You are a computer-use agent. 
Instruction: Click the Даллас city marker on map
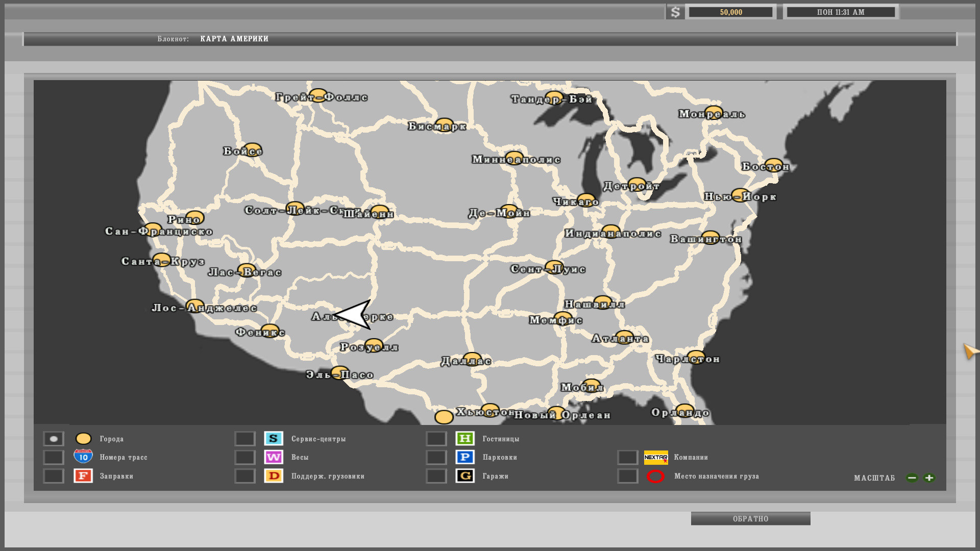coord(472,359)
